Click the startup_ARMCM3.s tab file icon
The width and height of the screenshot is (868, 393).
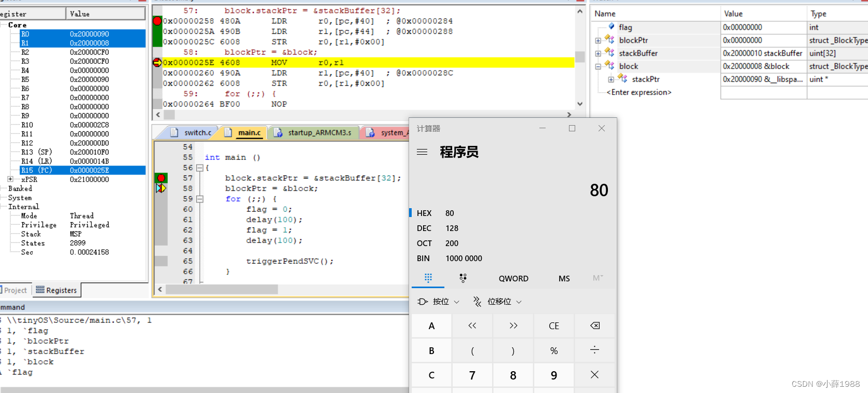tap(279, 133)
